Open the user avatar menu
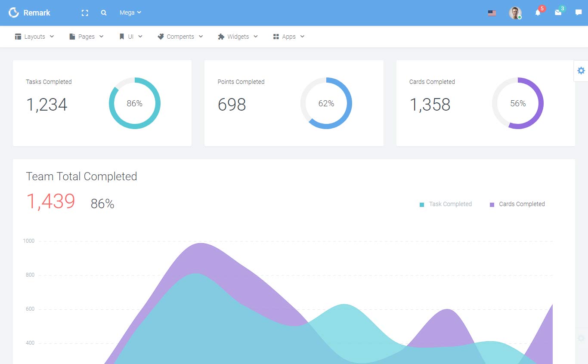588x364 pixels. tap(515, 13)
